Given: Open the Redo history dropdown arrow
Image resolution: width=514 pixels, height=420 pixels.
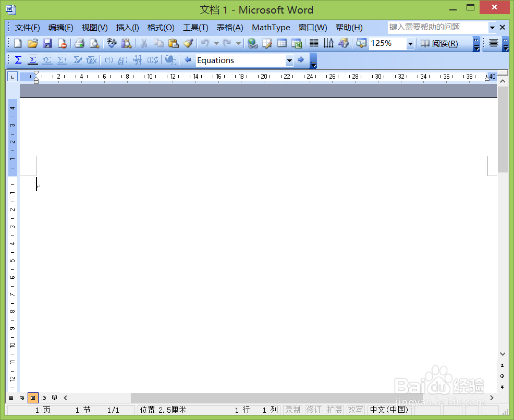Looking at the screenshot, I should pyautogui.click(x=238, y=43).
